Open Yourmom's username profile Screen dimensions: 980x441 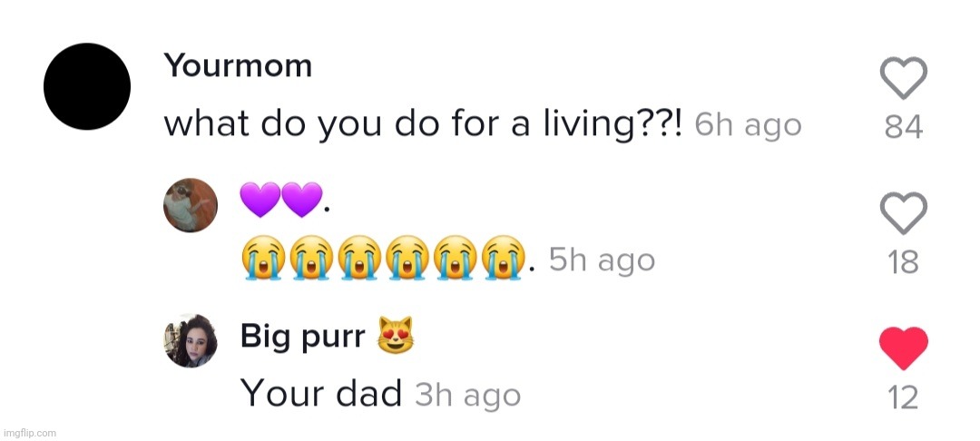238,65
